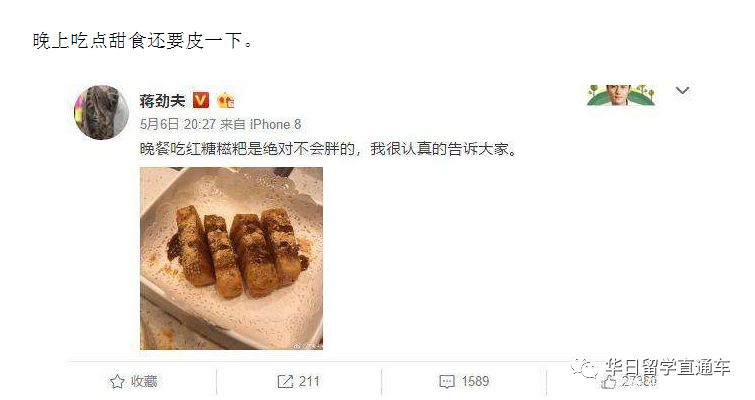Open the 蒋劲夫 username link
This screenshot has height=400, width=755.
162,101
